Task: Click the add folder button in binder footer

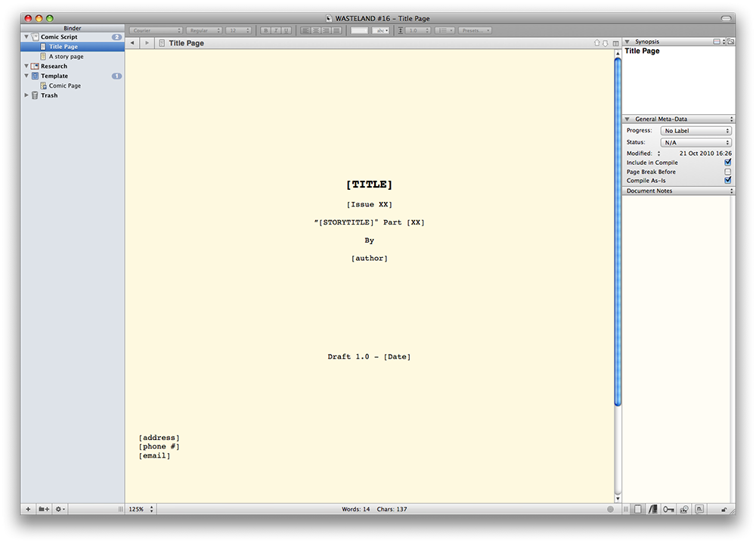Action: pyautogui.click(x=44, y=510)
